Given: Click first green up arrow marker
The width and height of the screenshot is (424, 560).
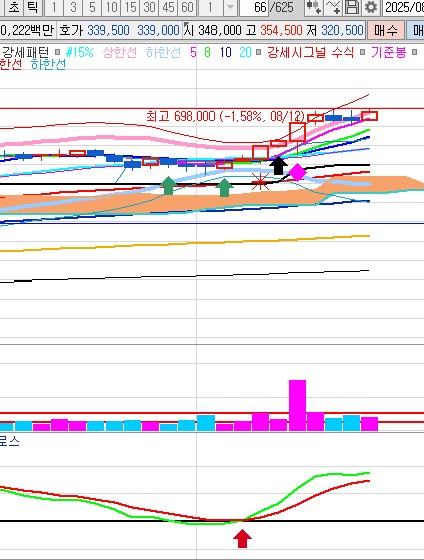Looking at the screenshot, I should coord(169,185).
